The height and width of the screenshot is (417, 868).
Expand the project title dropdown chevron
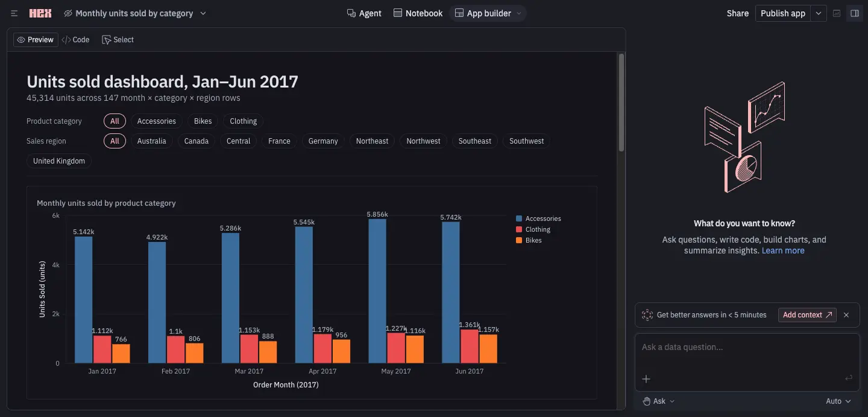click(x=203, y=13)
